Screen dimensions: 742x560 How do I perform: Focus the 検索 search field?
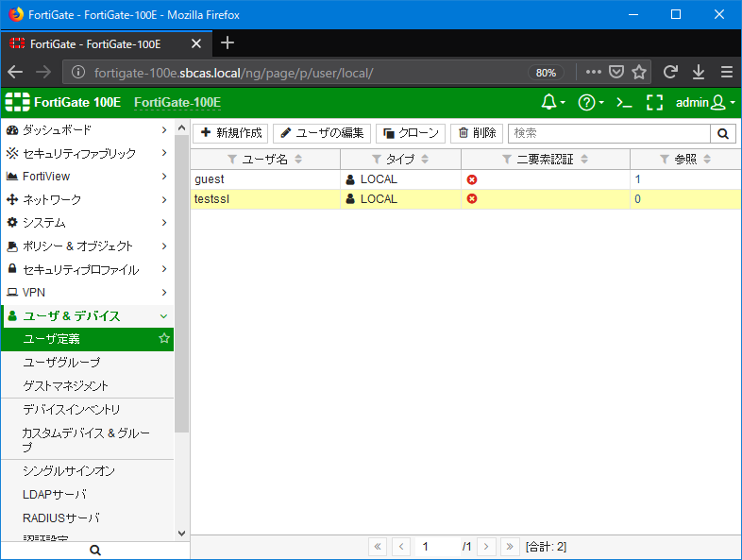[x=609, y=133]
